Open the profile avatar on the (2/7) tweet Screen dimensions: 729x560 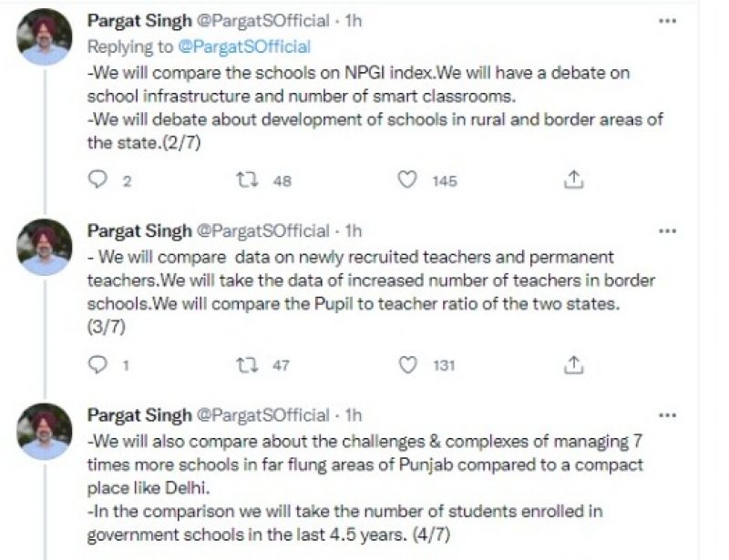point(46,38)
